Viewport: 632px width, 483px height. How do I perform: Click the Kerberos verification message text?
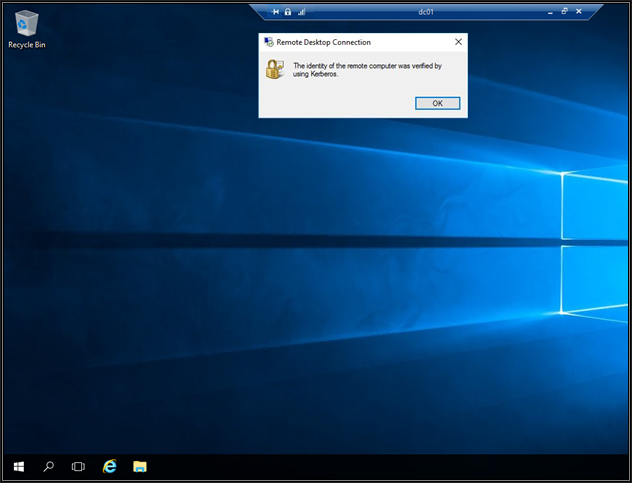coord(367,70)
